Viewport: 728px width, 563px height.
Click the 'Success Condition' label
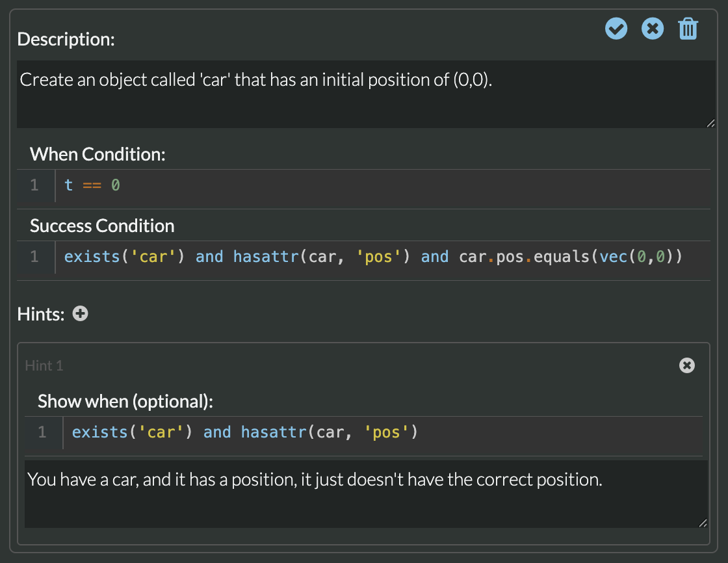[x=102, y=226]
